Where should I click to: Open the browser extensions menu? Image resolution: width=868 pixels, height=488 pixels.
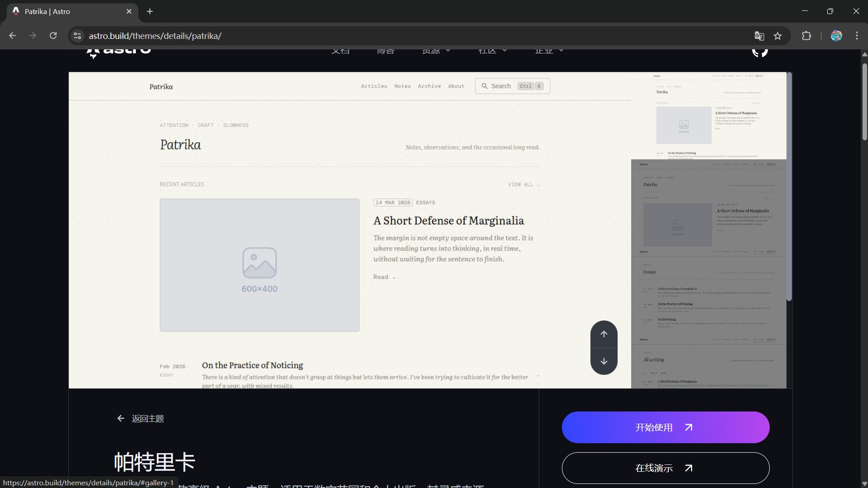(806, 36)
